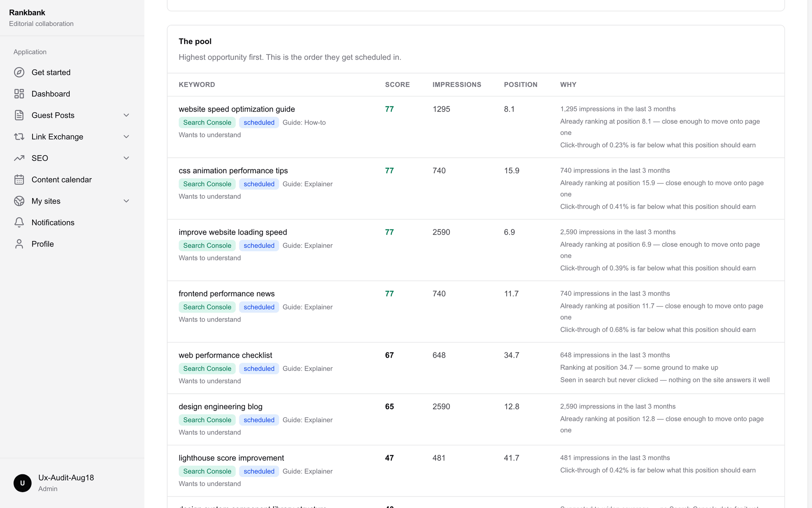Click the Notifications bell icon
Screen dimensions: 812x508
click(19, 222)
